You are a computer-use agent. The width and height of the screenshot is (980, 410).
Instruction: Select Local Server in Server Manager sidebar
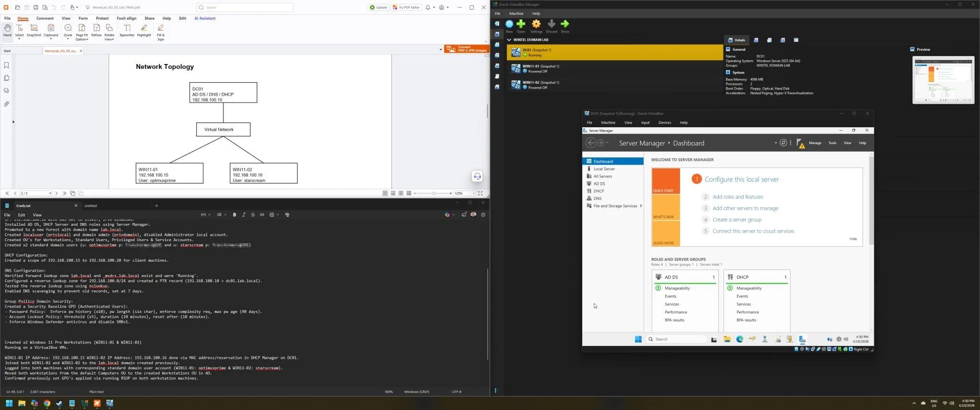click(x=604, y=169)
